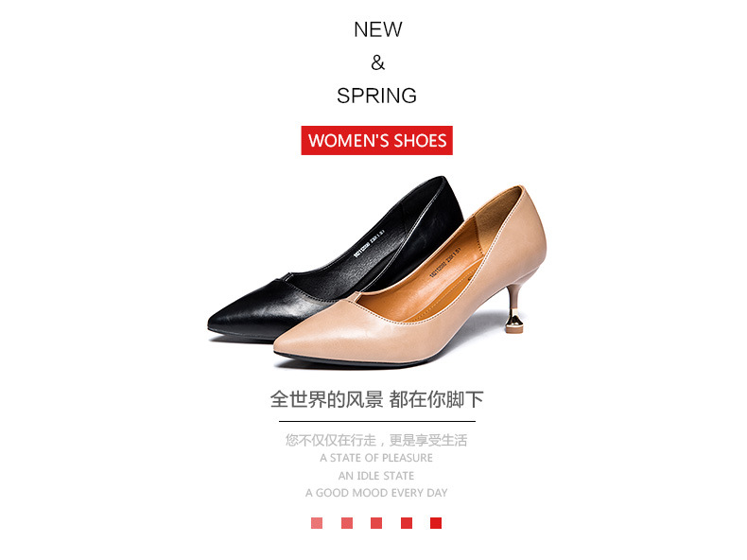Click the subtitle 您不仅仅在行走，更是享受生活
This screenshot has height=560, width=747.
376,440
